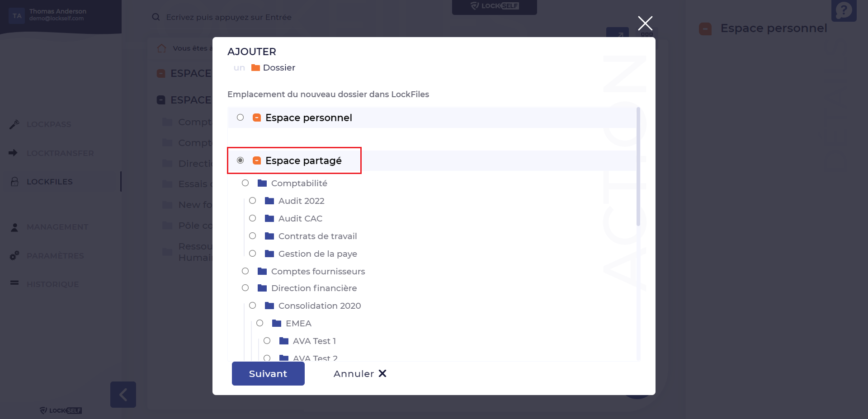Screen dimensions: 868x419
Task: Click Annuler to cancel the dialog
Action: tap(360, 373)
